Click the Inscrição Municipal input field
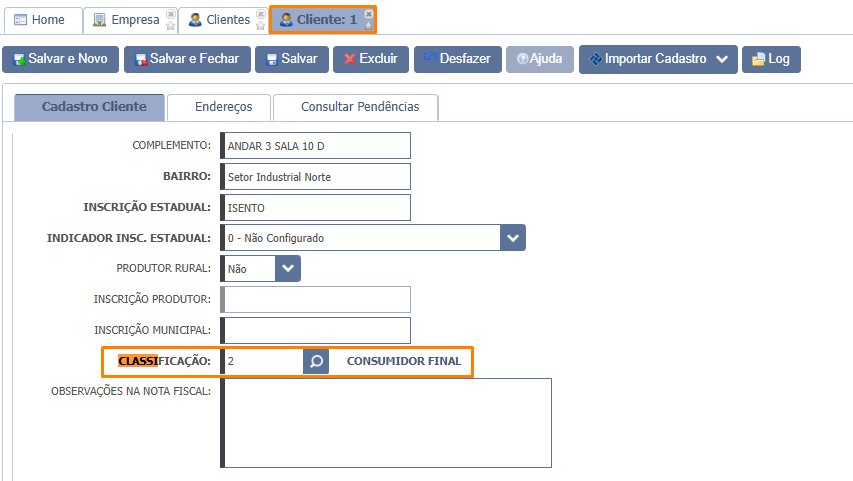This screenshot has width=853, height=481. tap(317, 330)
